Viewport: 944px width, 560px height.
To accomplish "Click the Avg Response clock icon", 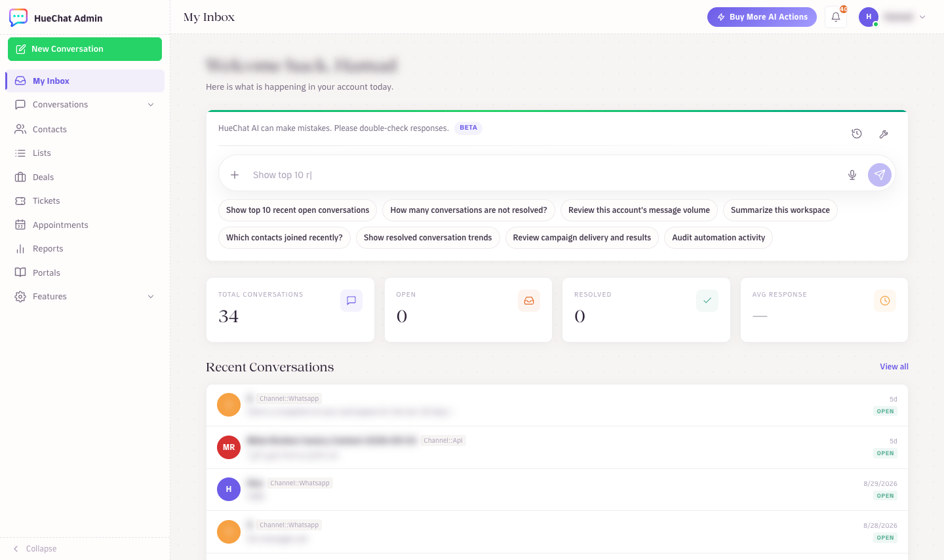I will (885, 301).
